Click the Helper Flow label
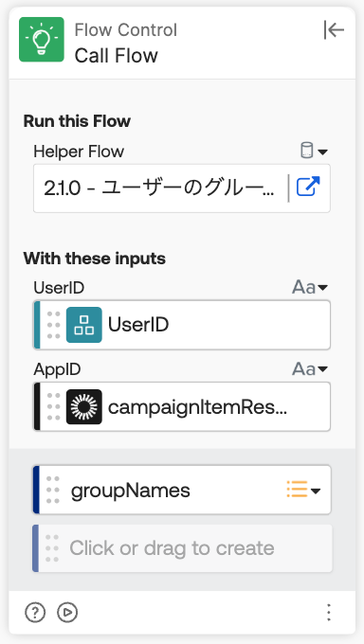This screenshot has height=644, width=364. [79, 152]
